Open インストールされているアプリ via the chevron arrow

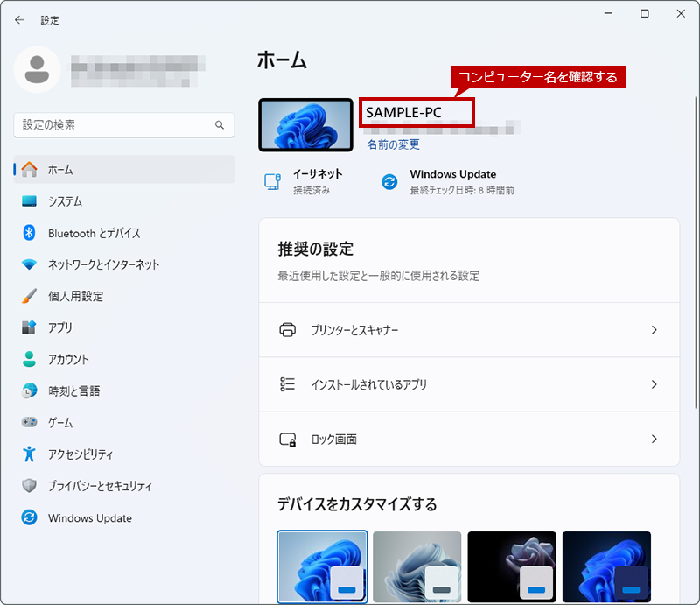click(x=654, y=384)
